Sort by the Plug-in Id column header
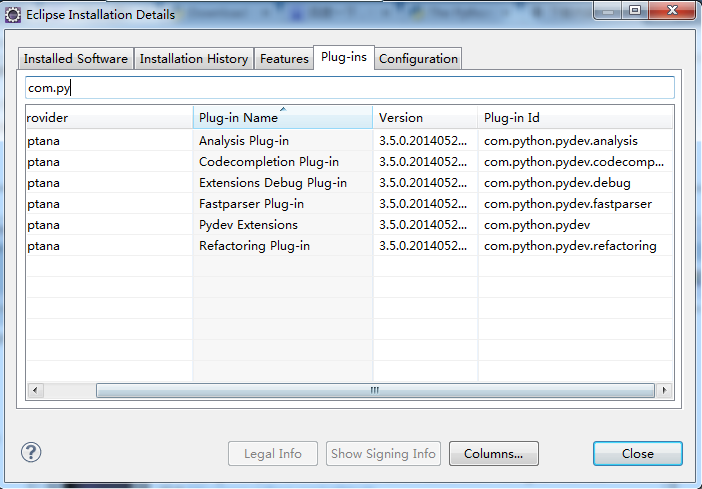This screenshot has height=489, width=702. pyautogui.click(x=575, y=118)
